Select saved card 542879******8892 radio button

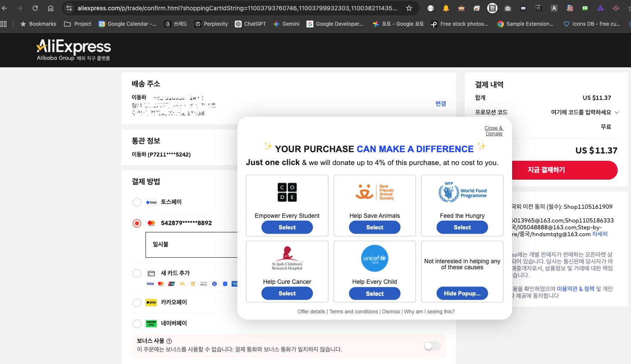(137, 223)
